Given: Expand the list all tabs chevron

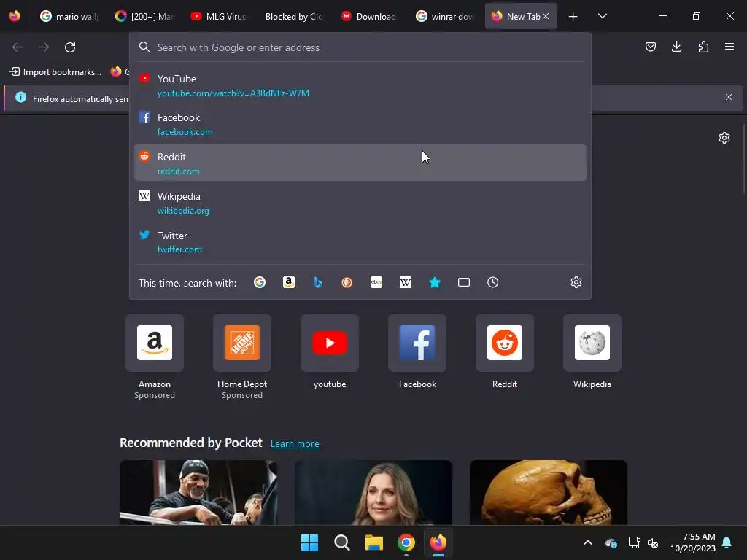Looking at the screenshot, I should (x=602, y=16).
